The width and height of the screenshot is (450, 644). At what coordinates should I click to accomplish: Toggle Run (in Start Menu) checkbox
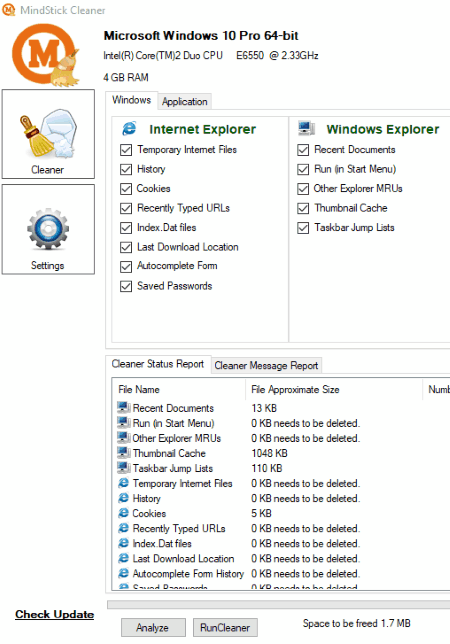click(303, 169)
